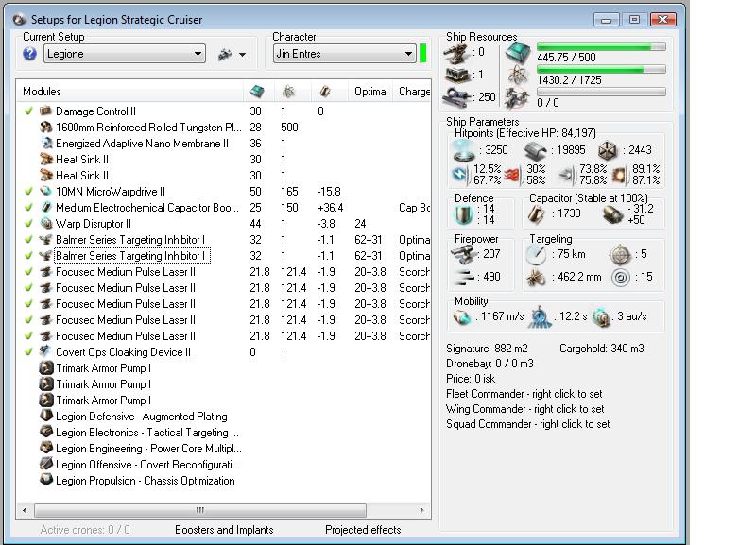Click the right arrow of the horizontal scrollbar
This screenshot has height=545, width=756.
coord(421,510)
